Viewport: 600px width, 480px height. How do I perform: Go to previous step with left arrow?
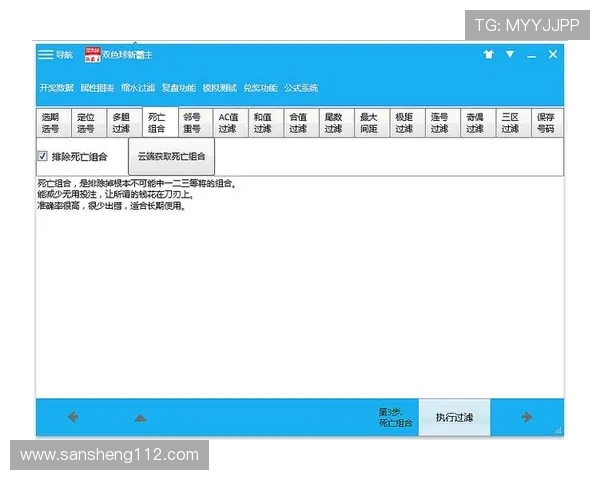click(73, 417)
